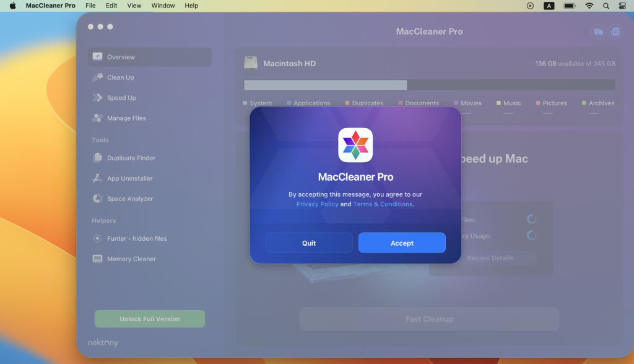The width and height of the screenshot is (634, 364).
Task: Open the File menu
Action: pyautogui.click(x=90, y=6)
